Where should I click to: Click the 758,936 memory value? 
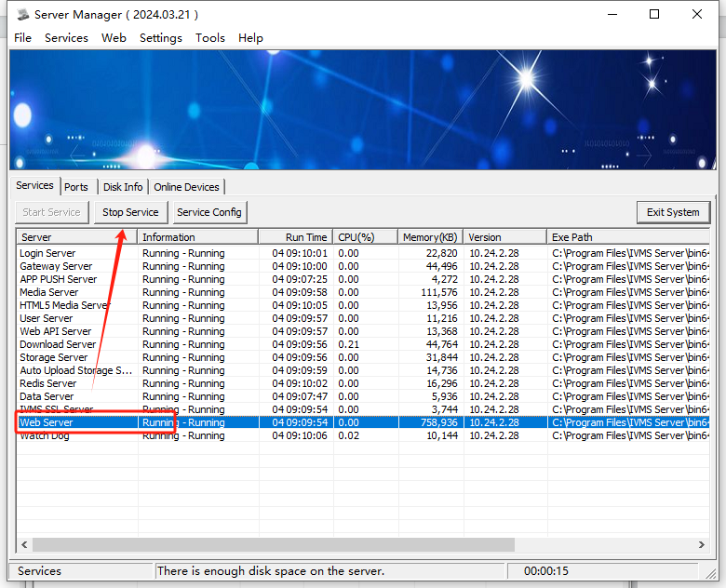click(x=439, y=422)
